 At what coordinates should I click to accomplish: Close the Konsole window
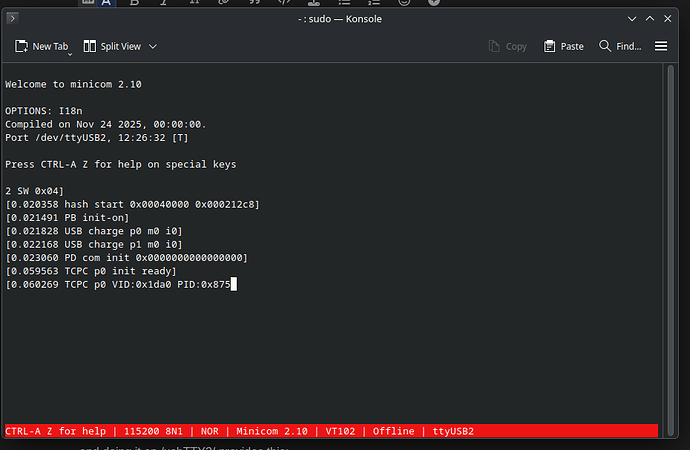(668, 18)
